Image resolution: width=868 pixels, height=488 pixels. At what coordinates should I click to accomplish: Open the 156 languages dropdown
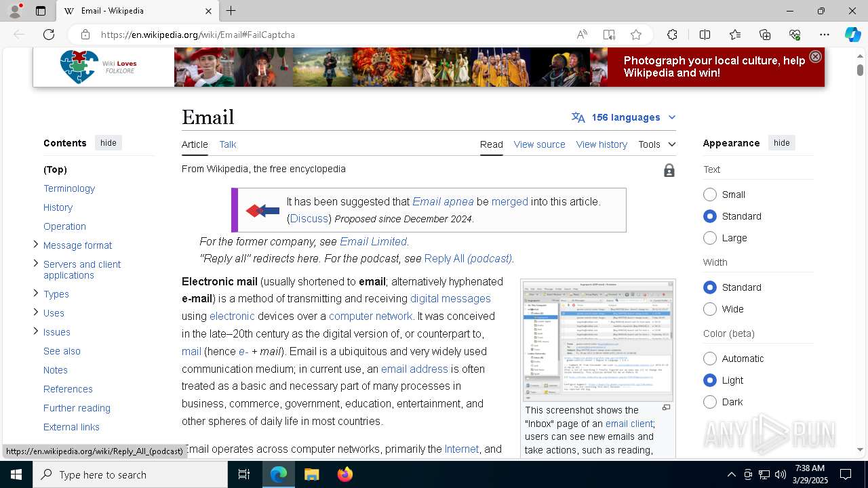tap(624, 117)
